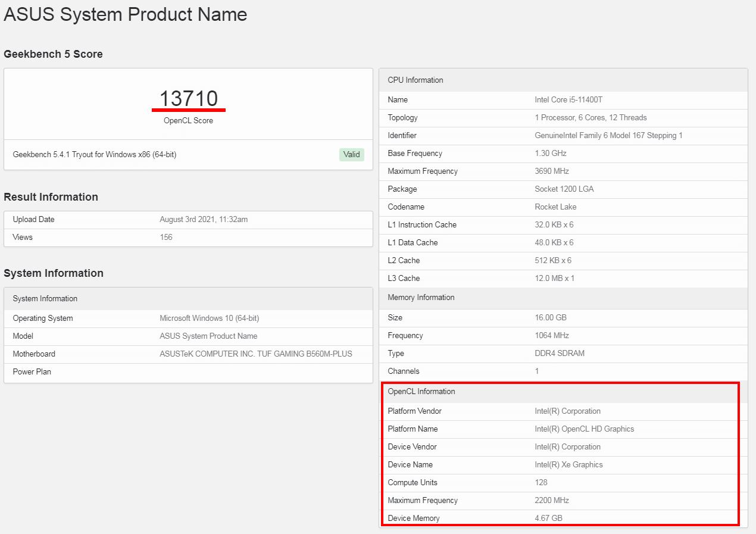Select L2 Cache value 512 KB x 6
756x534 pixels.
tap(553, 260)
